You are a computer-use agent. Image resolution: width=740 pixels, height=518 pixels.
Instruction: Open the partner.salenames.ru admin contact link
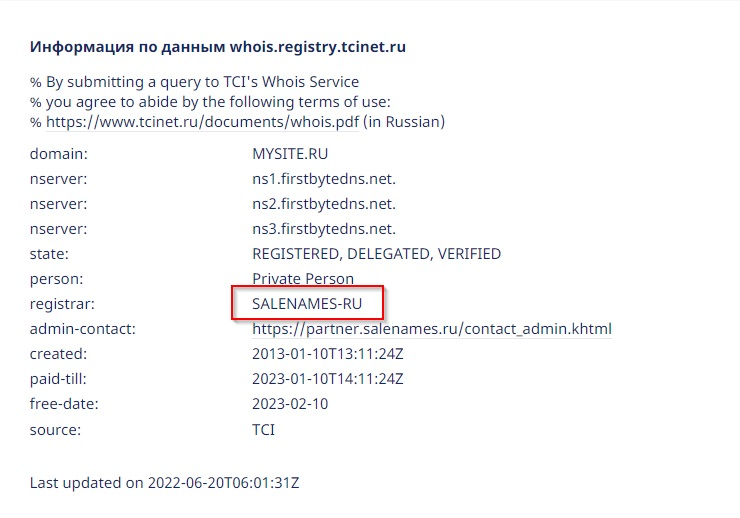(431, 329)
